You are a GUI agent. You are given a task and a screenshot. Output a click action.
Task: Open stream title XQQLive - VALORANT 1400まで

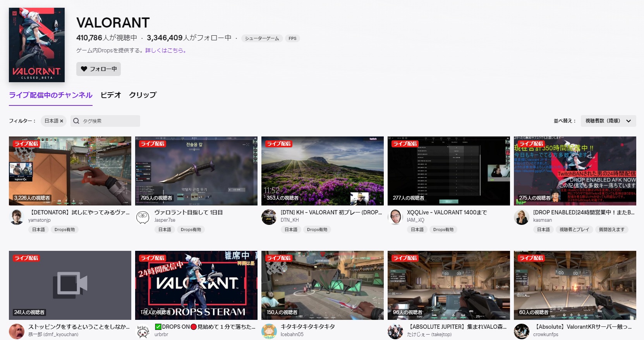(x=447, y=212)
